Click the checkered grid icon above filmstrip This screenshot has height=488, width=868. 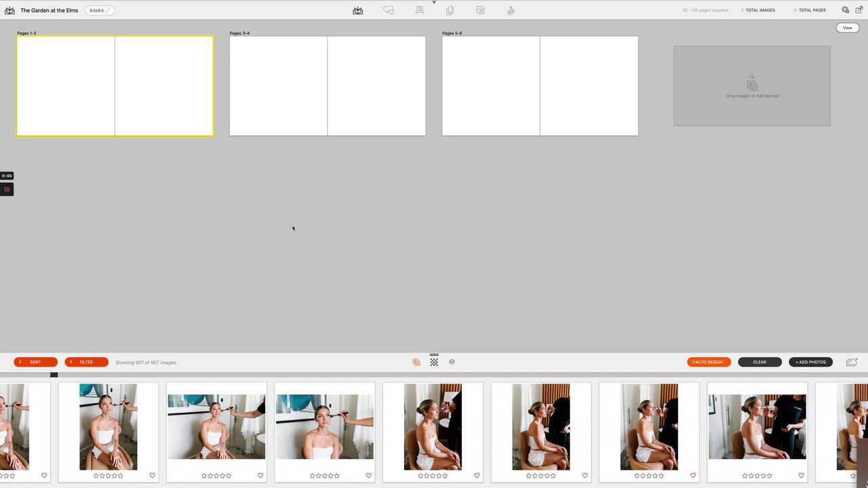coord(434,362)
